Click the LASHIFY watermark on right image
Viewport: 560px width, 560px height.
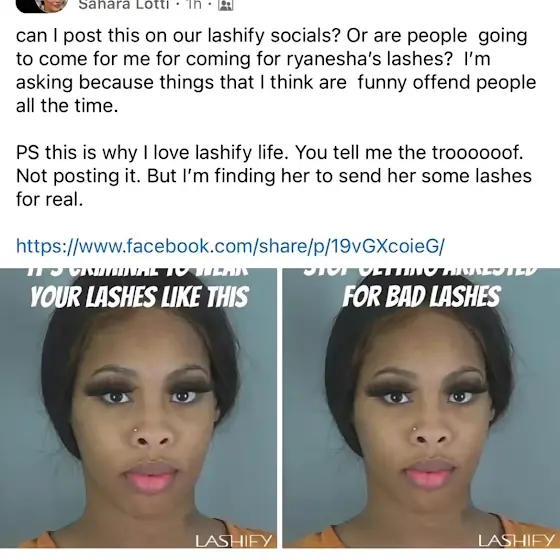click(516, 541)
